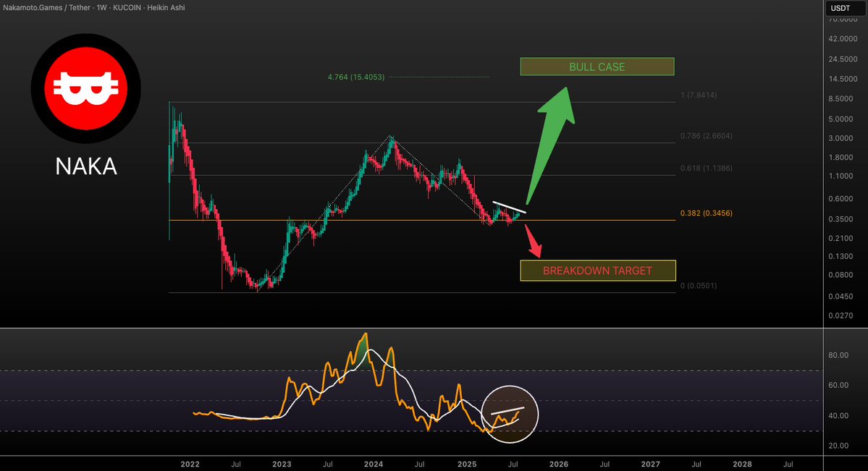The width and height of the screenshot is (868, 471).
Task: Click the 0.3500 price axis label
Action: click(x=841, y=219)
